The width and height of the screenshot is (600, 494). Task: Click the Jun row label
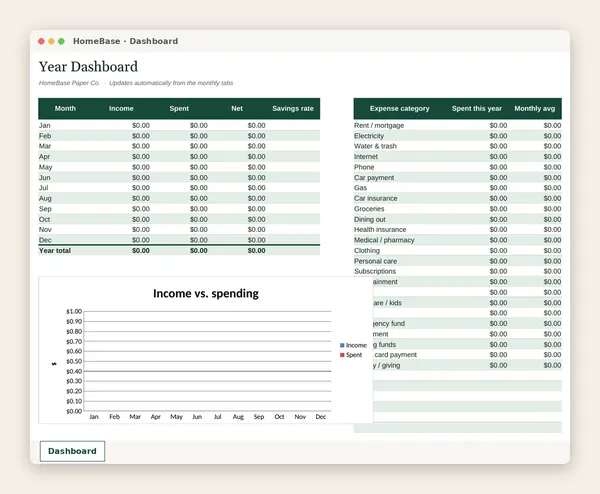click(x=44, y=178)
